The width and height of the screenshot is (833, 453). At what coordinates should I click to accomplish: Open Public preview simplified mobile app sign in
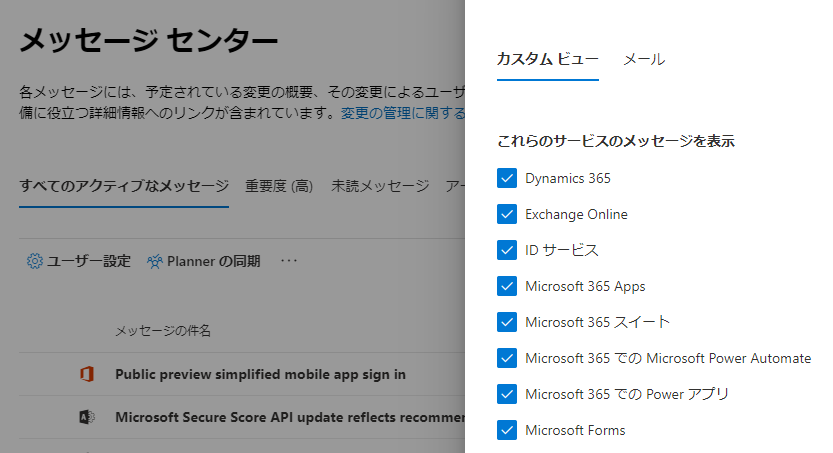click(x=260, y=374)
